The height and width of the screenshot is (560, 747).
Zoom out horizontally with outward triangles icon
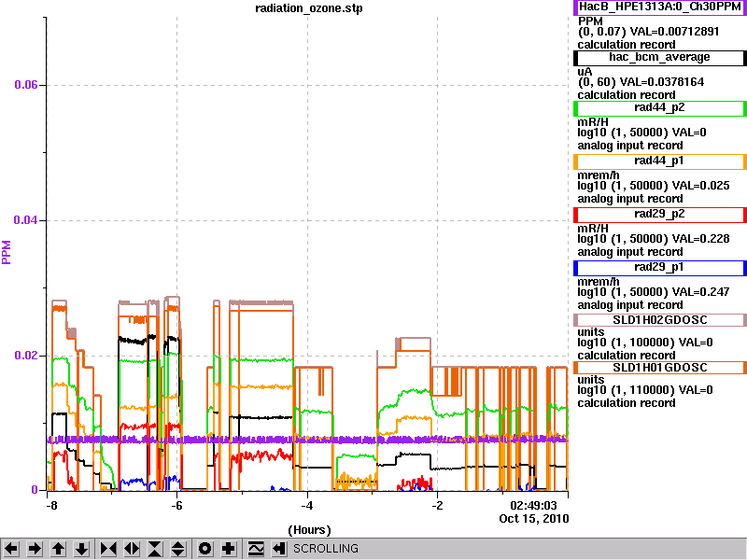tap(132, 549)
